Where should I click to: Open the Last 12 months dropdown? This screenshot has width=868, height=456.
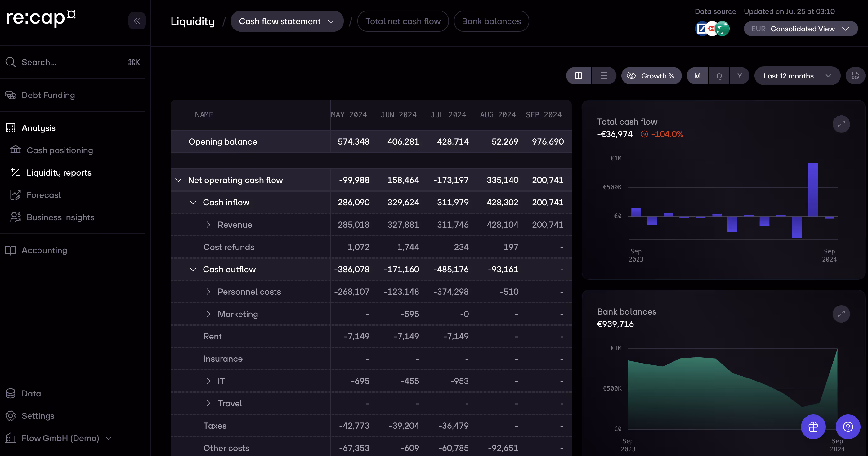tap(797, 76)
